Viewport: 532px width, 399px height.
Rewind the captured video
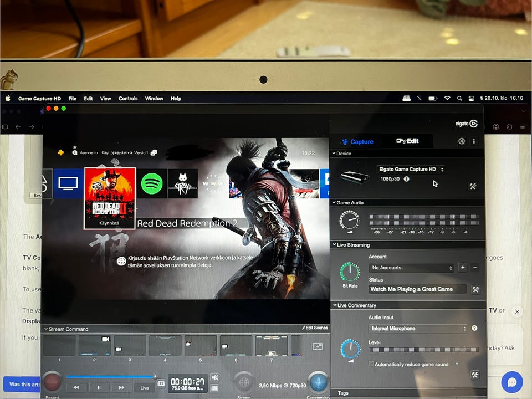[x=76, y=387]
